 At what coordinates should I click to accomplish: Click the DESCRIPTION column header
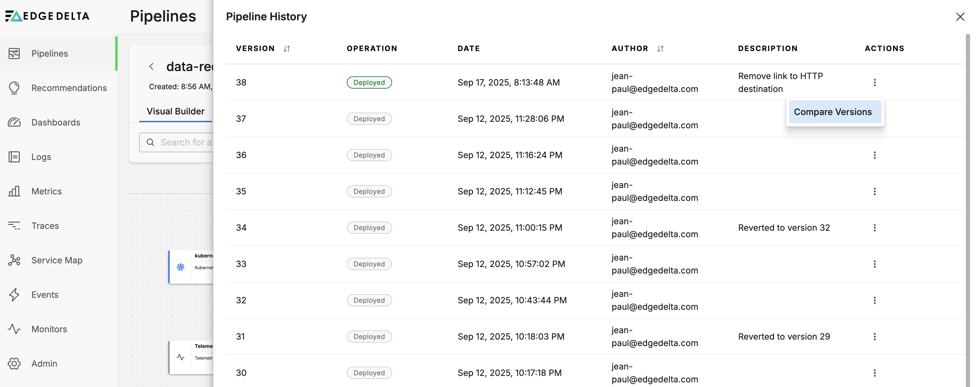pos(768,49)
